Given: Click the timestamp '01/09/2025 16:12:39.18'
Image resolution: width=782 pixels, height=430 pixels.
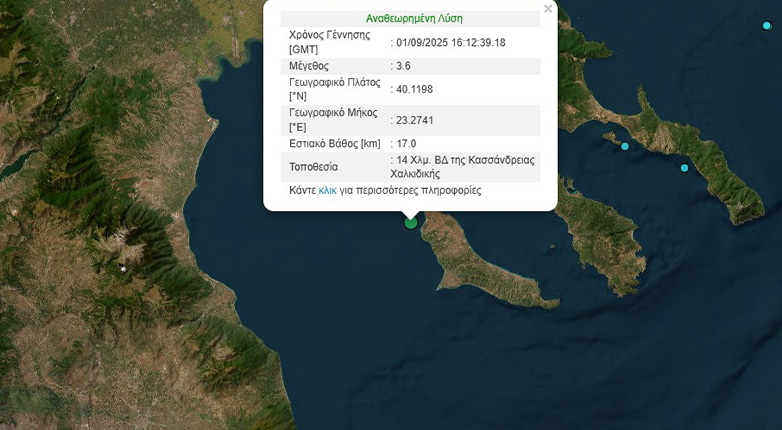Looking at the screenshot, I should pyautogui.click(x=451, y=43).
